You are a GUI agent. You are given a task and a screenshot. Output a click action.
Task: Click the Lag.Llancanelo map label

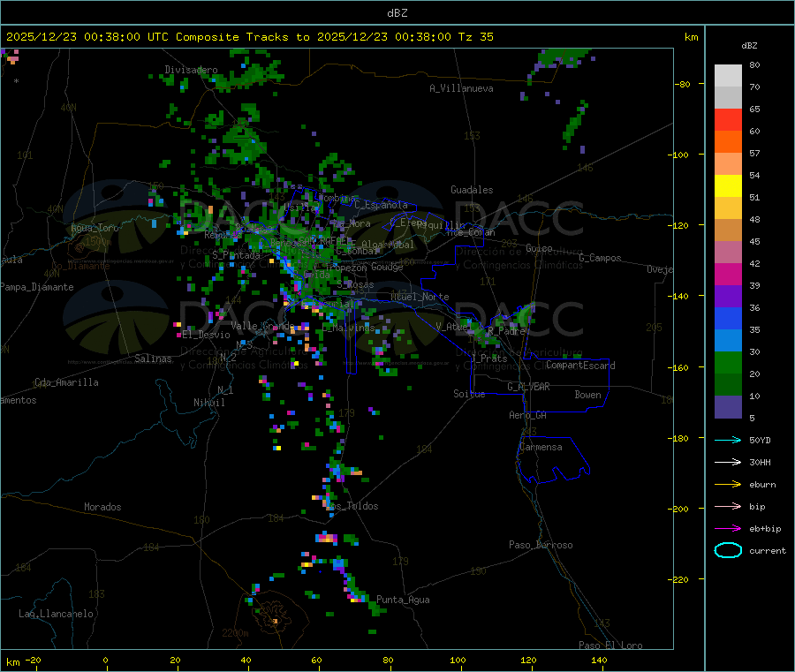56,614
